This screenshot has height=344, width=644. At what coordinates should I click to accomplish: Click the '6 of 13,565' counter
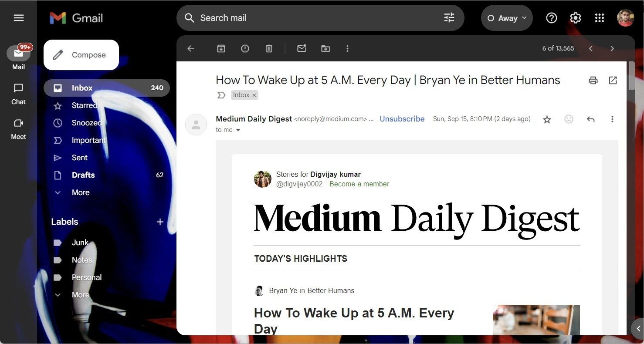558,48
